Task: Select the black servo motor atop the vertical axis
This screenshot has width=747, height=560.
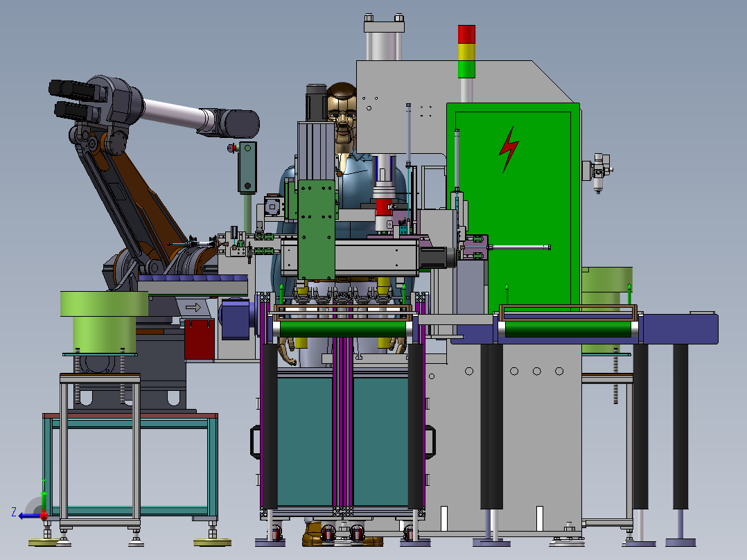Action: coord(315,103)
